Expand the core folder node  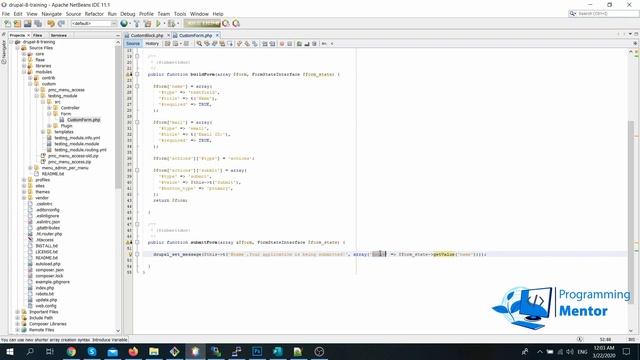coord(24,54)
